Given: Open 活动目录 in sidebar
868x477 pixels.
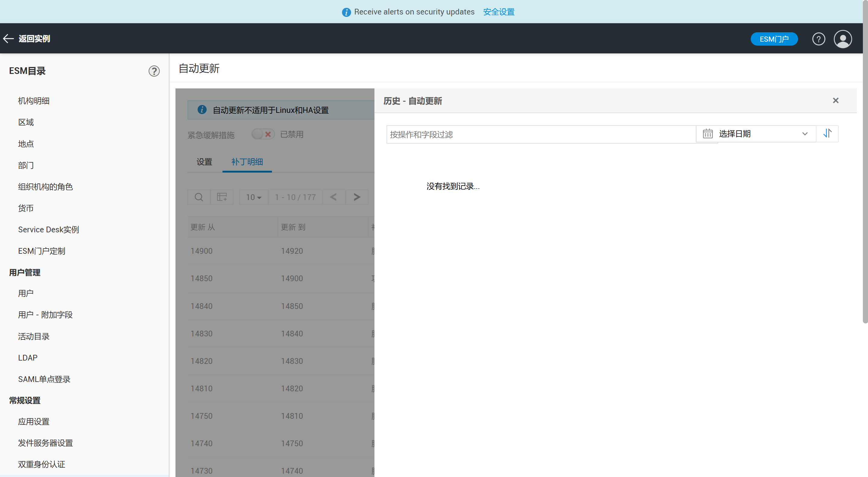Looking at the screenshot, I should (34, 336).
